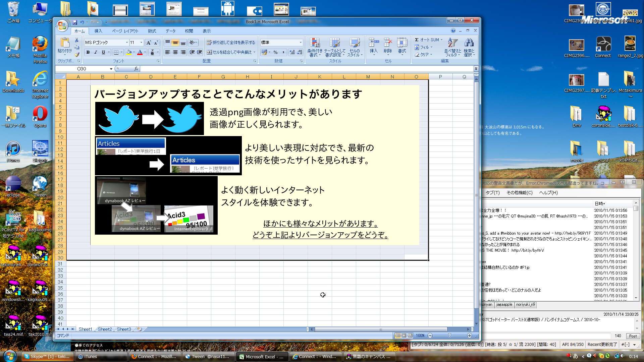
Task: Open Excel help question mark
Action: click(x=453, y=31)
